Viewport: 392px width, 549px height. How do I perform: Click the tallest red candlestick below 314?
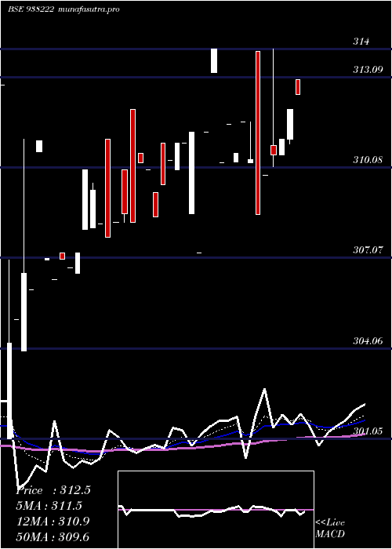(258, 133)
